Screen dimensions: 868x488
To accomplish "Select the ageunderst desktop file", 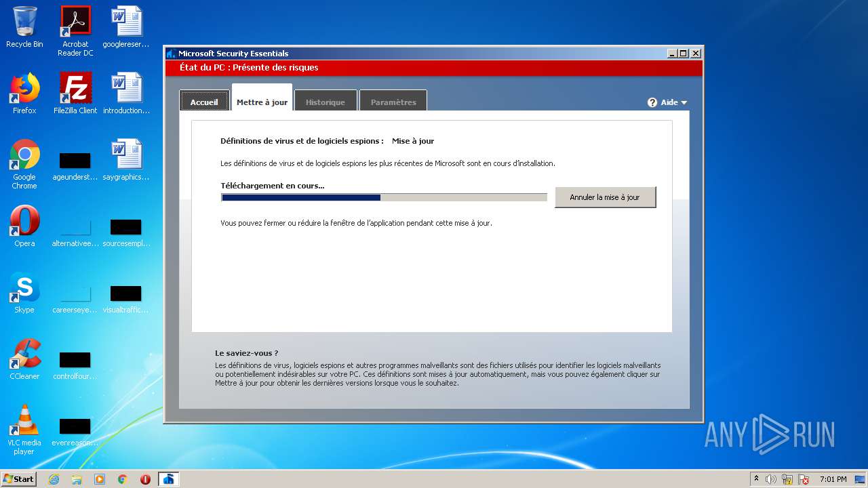I will (x=75, y=167).
